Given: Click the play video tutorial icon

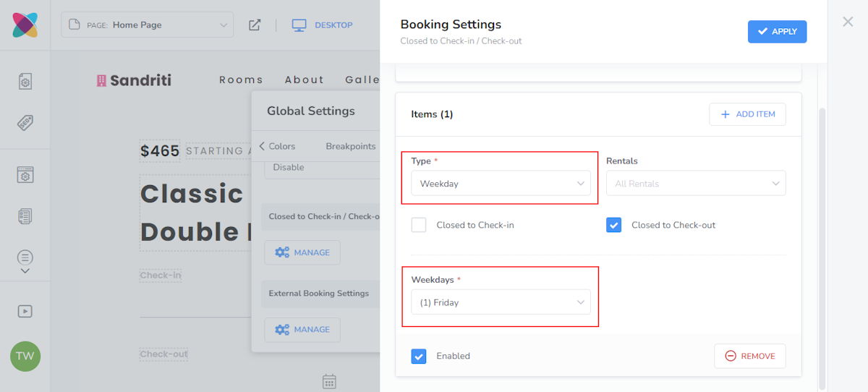Looking at the screenshot, I should tap(25, 311).
